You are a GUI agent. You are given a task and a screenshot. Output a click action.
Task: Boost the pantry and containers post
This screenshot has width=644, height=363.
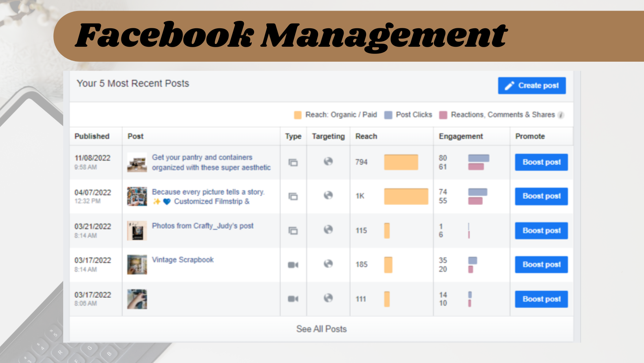542,162
